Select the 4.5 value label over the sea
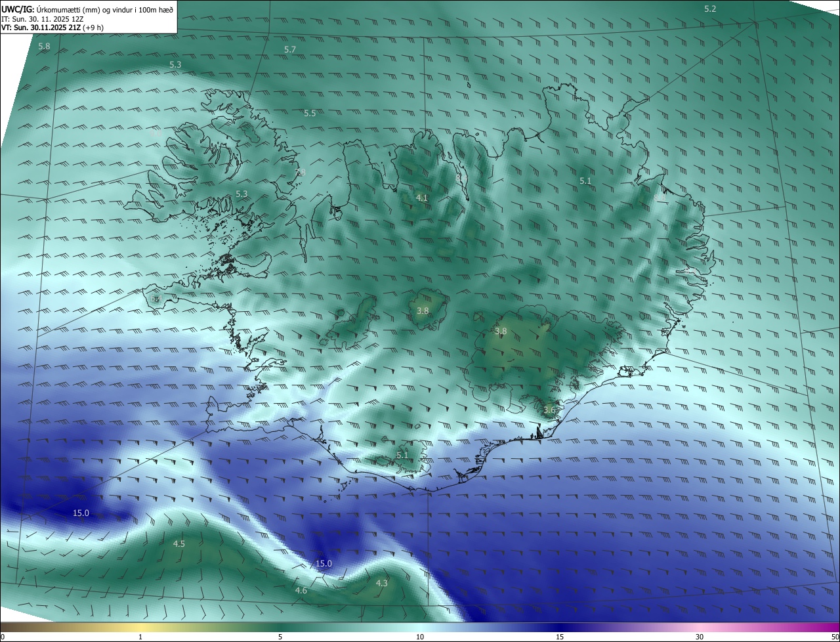840x642 pixels. click(x=178, y=544)
